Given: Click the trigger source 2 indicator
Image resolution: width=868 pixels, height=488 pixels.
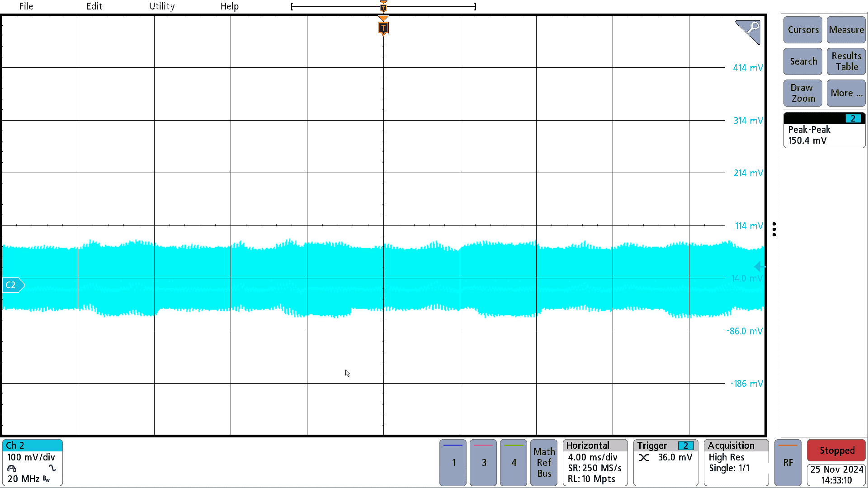Looking at the screenshot, I should click(686, 446).
